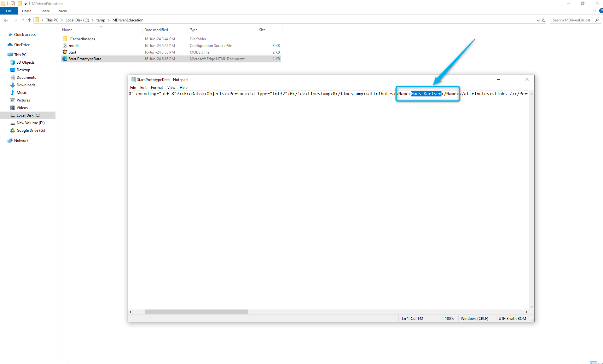Switch to the View ribbon tab
The image size is (603, 364).
(63, 11)
